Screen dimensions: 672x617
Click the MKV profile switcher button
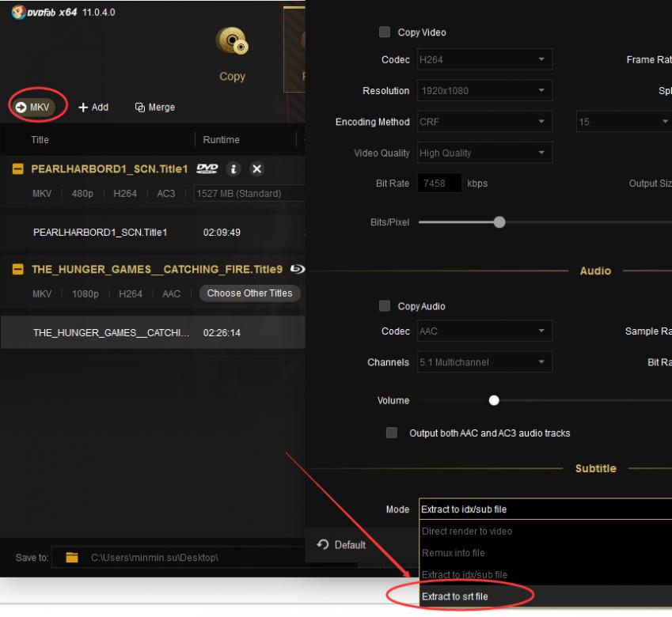33,107
